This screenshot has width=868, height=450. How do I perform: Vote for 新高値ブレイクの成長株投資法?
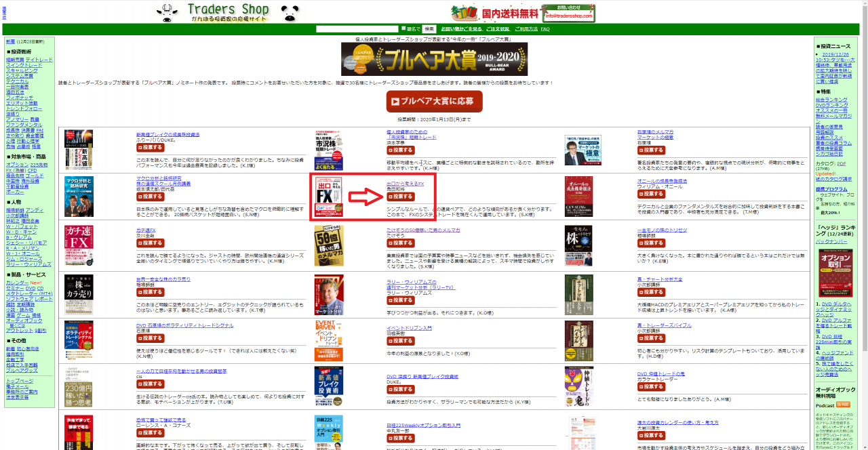click(x=151, y=147)
